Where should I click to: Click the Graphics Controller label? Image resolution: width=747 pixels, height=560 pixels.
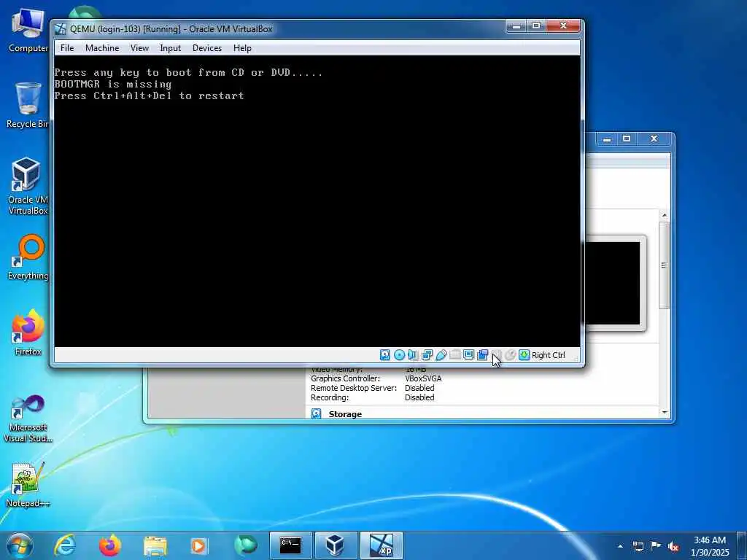point(345,378)
